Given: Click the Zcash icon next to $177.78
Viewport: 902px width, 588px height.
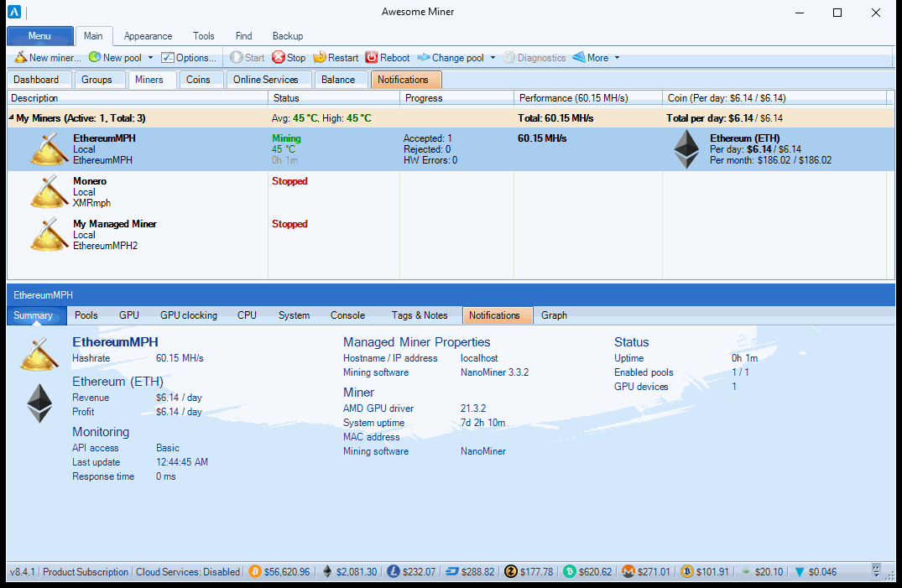Looking at the screenshot, I should tap(511, 571).
